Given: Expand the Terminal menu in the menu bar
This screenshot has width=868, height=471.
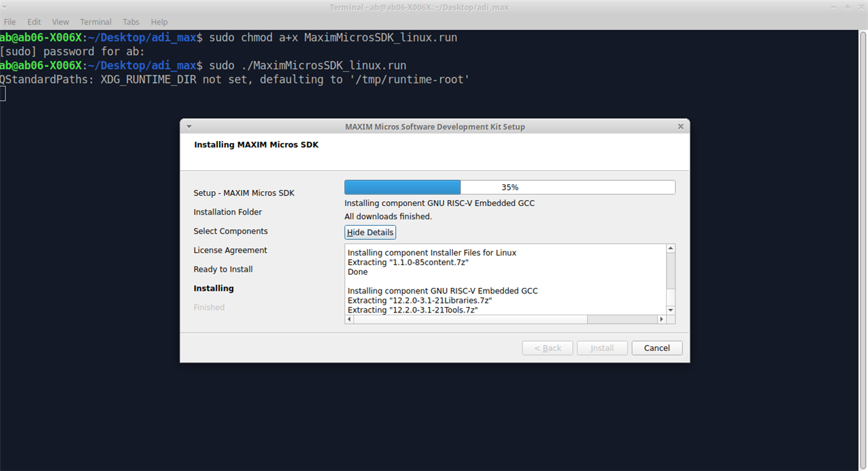Looking at the screenshot, I should point(96,22).
